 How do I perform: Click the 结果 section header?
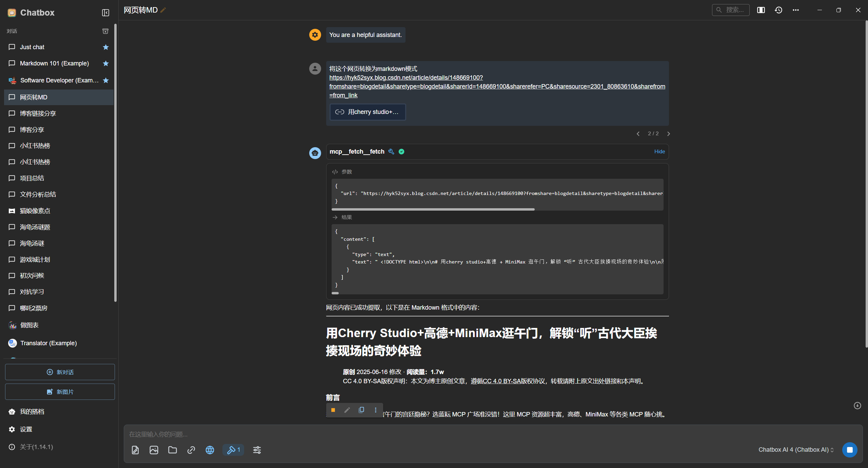tap(342, 217)
